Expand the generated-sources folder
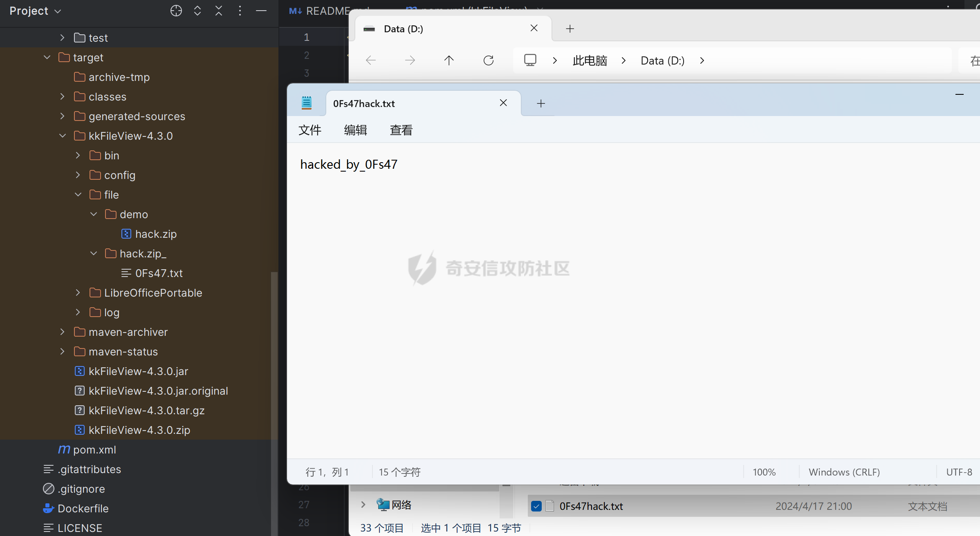The width and height of the screenshot is (980, 536). (62, 116)
